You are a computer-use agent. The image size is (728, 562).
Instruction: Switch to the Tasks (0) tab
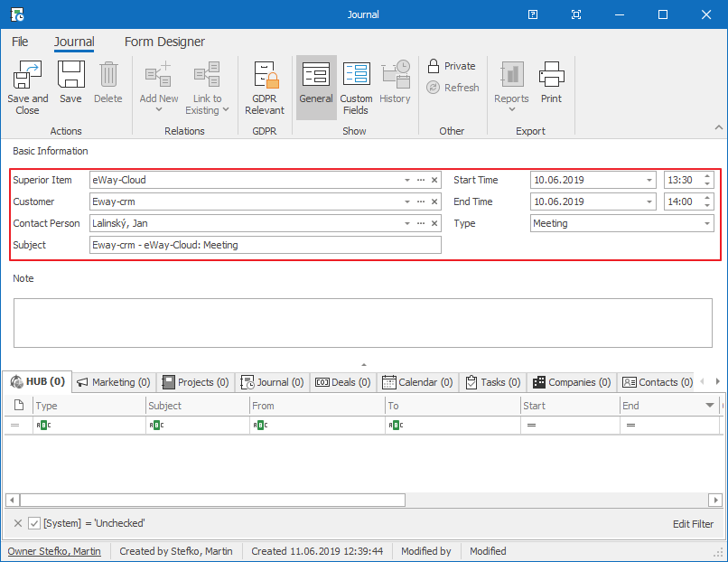(x=492, y=382)
